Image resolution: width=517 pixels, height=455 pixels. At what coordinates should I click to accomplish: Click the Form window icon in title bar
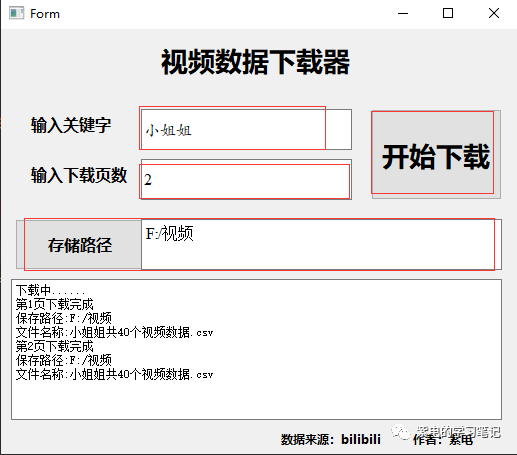[x=16, y=14]
